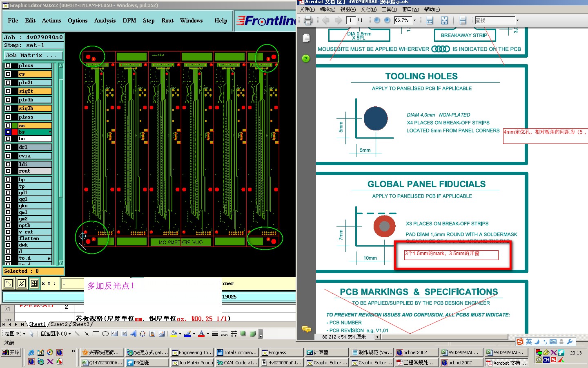This screenshot has width=588, height=368.
Task: Click the green help question mark icon
Action: coord(306,58)
